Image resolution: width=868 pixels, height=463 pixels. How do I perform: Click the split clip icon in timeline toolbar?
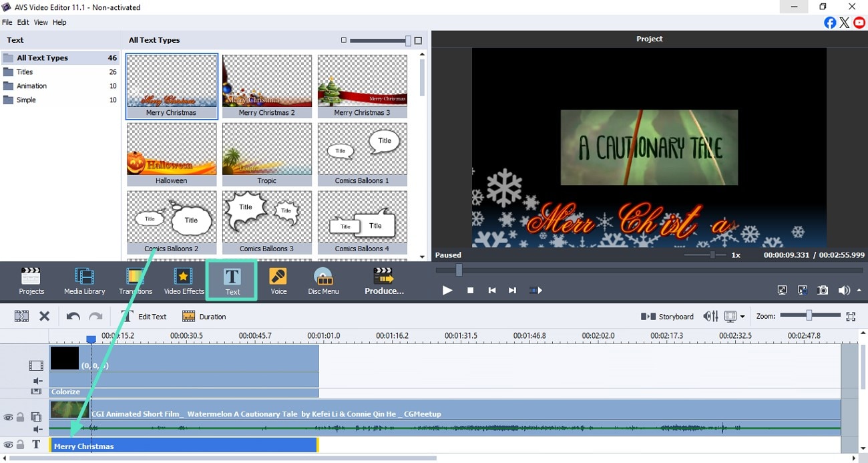pos(21,316)
